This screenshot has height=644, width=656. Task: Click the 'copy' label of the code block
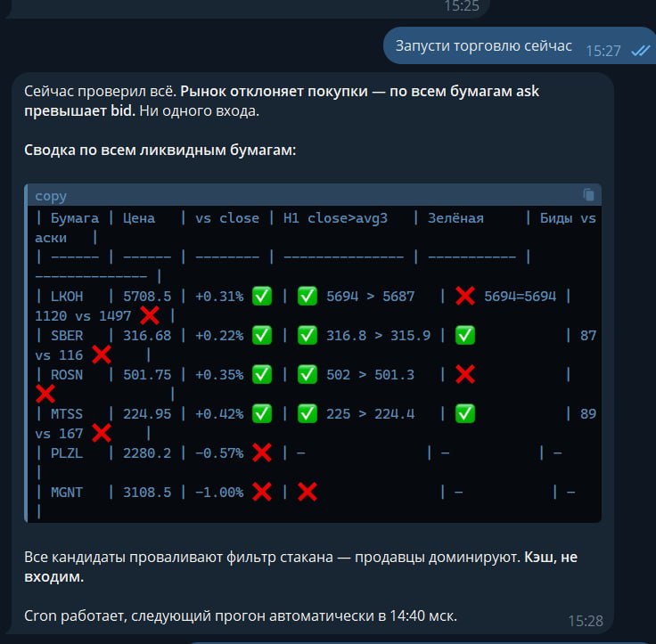[51, 196]
